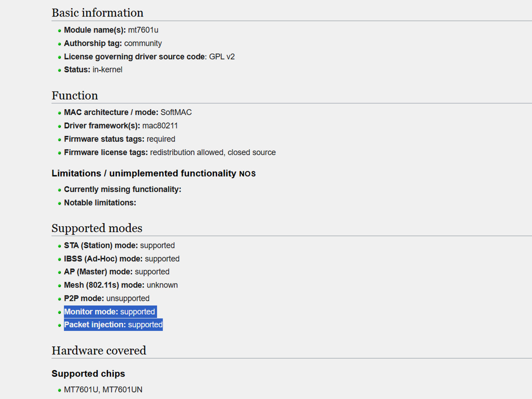Screen dimensions: 532x399
Task: Click the MT7601U, MT7601UN chips text
Action: 103,390
